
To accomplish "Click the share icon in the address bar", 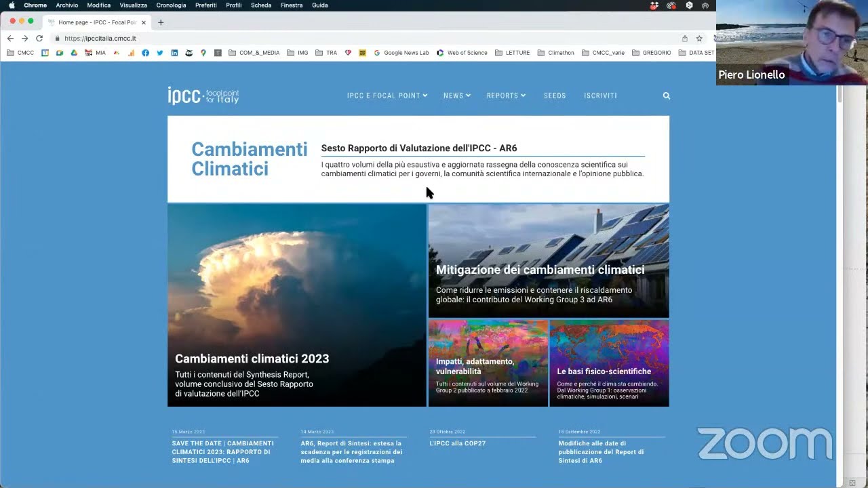I will coord(685,39).
